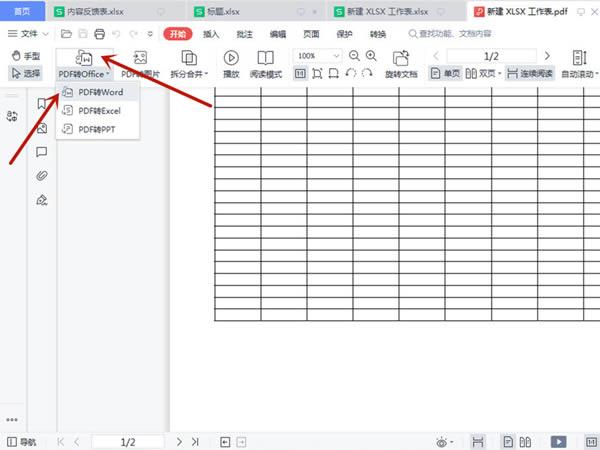
Task: Expand the 文件 menu dropdown
Action: pyautogui.click(x=29, y=34)
